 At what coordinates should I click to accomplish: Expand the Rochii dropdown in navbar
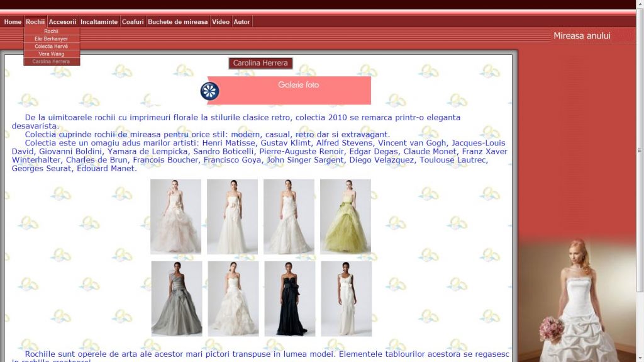35,22
